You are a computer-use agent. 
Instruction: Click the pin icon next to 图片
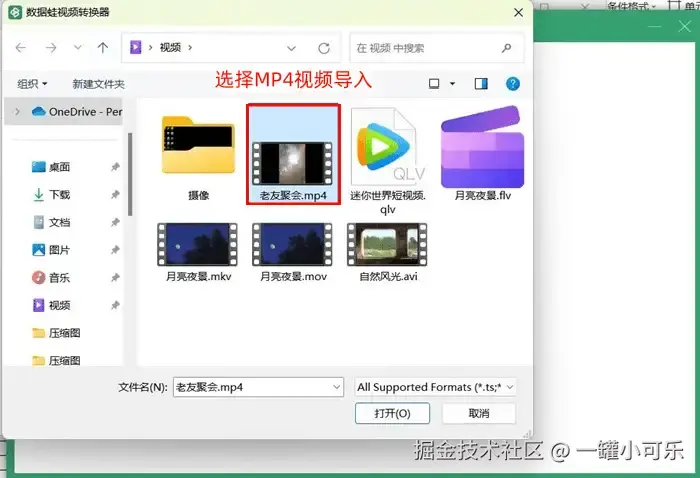click(x=115, y=250)
